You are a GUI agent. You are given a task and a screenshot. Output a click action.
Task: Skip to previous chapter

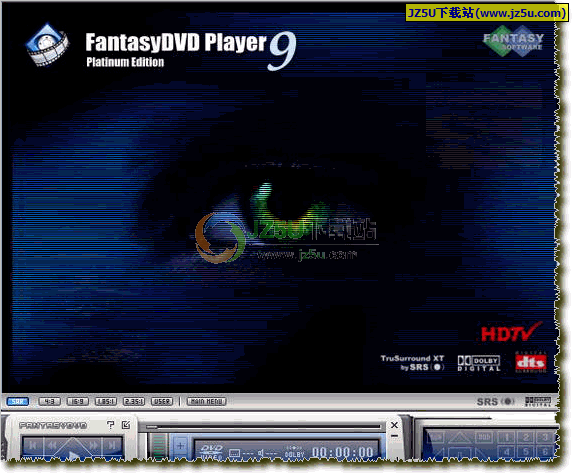click(x=32, y=446)
